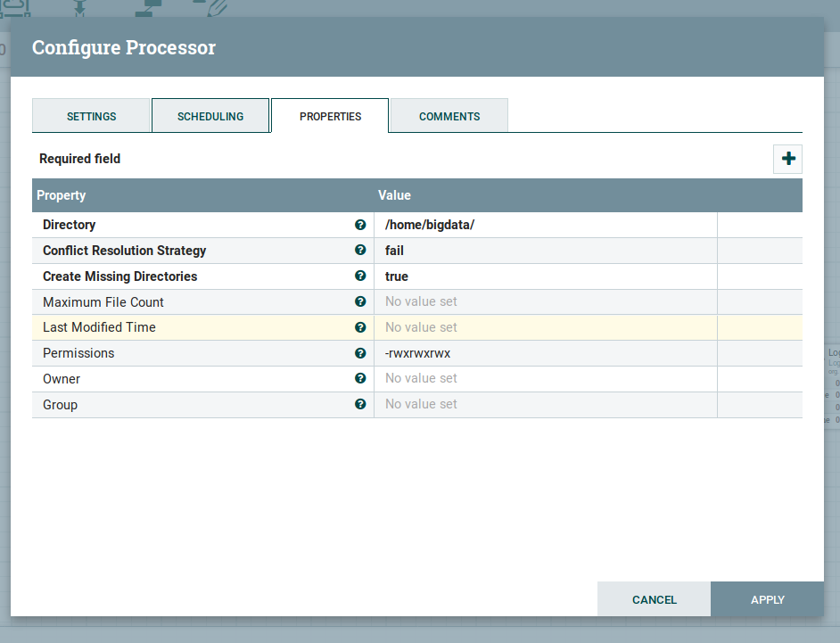The height and width of the screenshot is (643, 840).
Task: Click the help icon next to Directory
Action: (x=360, y=225)
